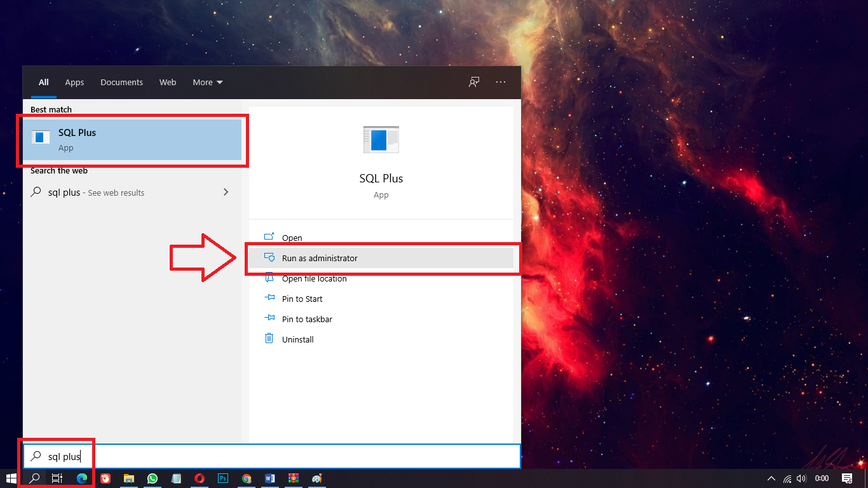Click Uninstall for SQL Plus
The image size is (868, 488).
coord(381,339)
